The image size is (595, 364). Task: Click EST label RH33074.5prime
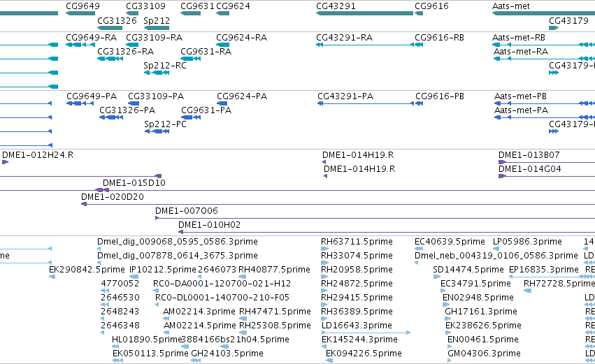357,256
